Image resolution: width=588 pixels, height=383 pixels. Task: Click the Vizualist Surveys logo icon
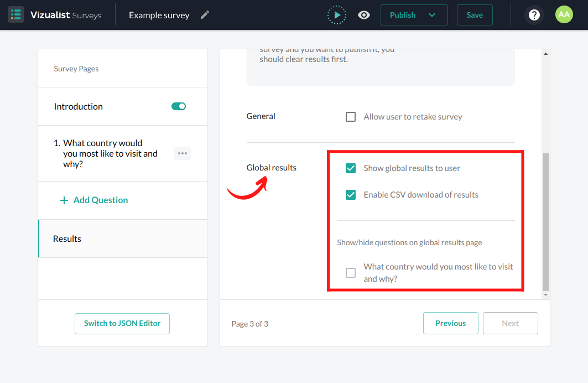[x=16, y=15]
